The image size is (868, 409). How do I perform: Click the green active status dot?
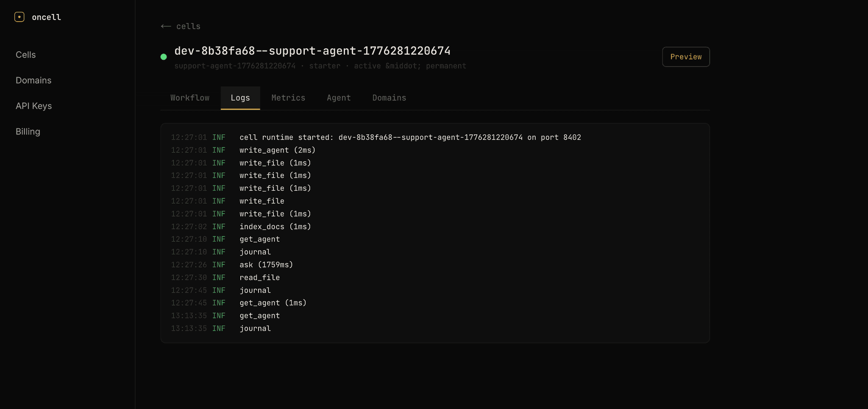(x=164, y=57)
